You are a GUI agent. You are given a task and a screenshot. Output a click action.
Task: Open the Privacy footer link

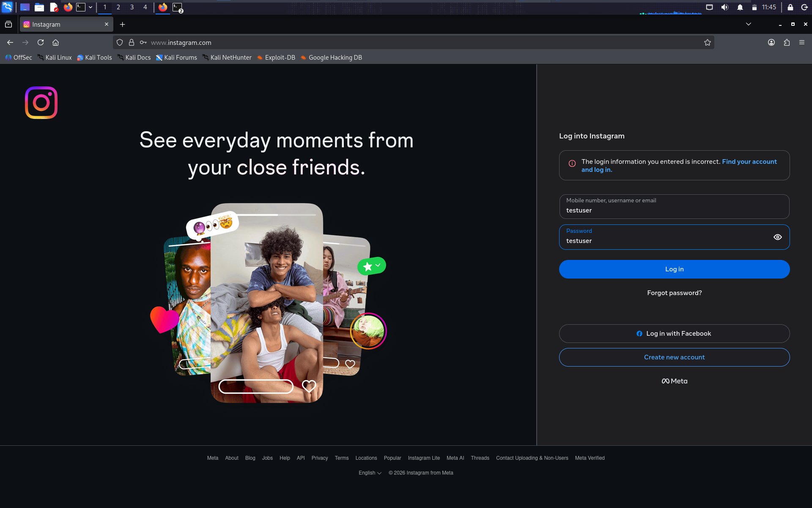(x=320, y=458)
